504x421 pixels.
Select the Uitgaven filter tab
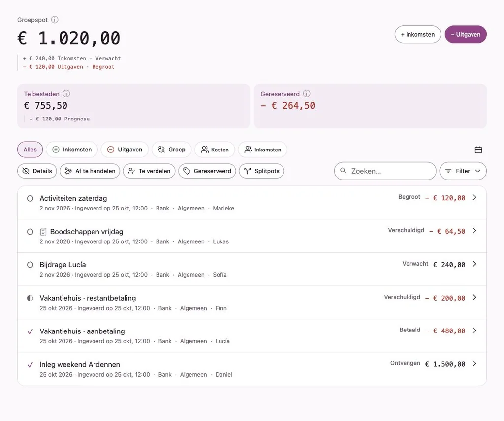pyautogui.click(x=125, y=150)
